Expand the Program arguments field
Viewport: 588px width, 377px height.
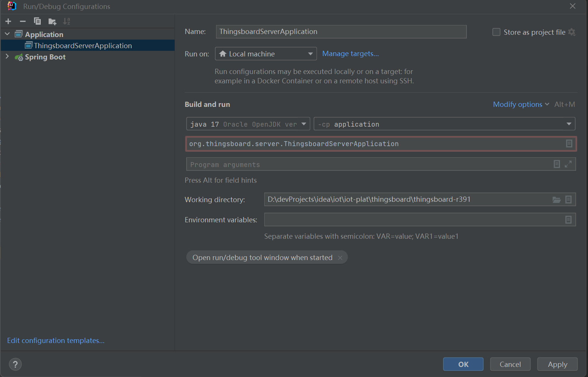click(568, 164)
